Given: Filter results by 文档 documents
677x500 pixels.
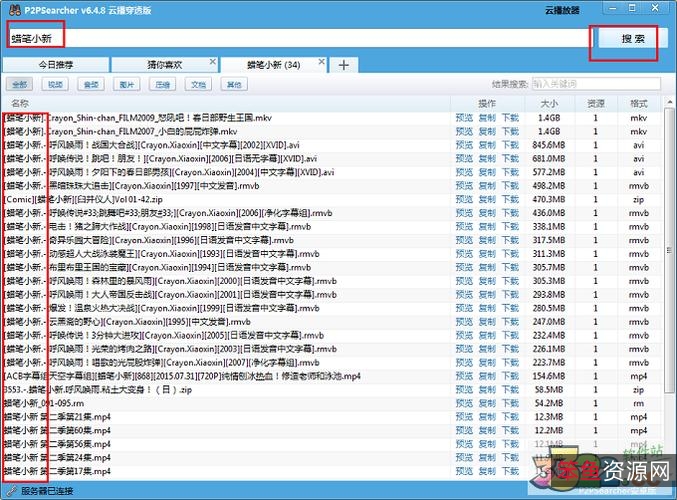Looking at the screenshot, I should 198,84.
